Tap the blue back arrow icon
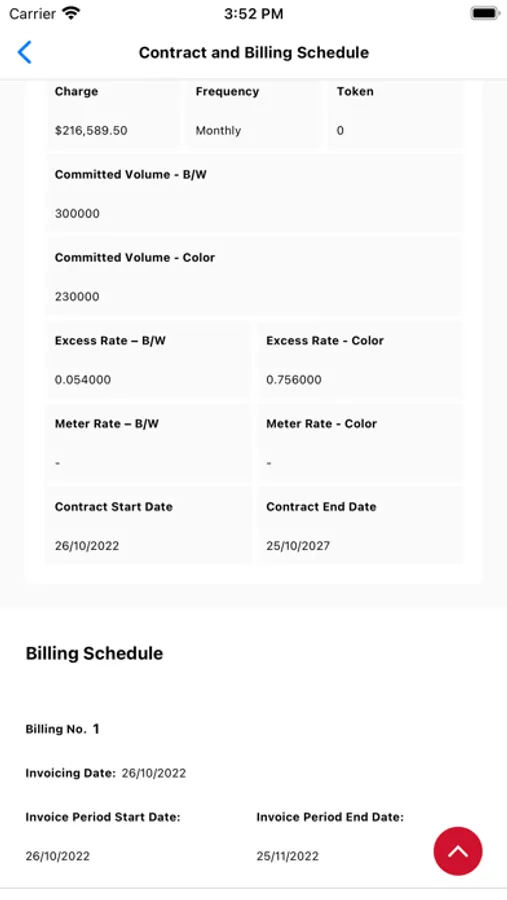Screen dimensions: 507x900 coord(24,52)
